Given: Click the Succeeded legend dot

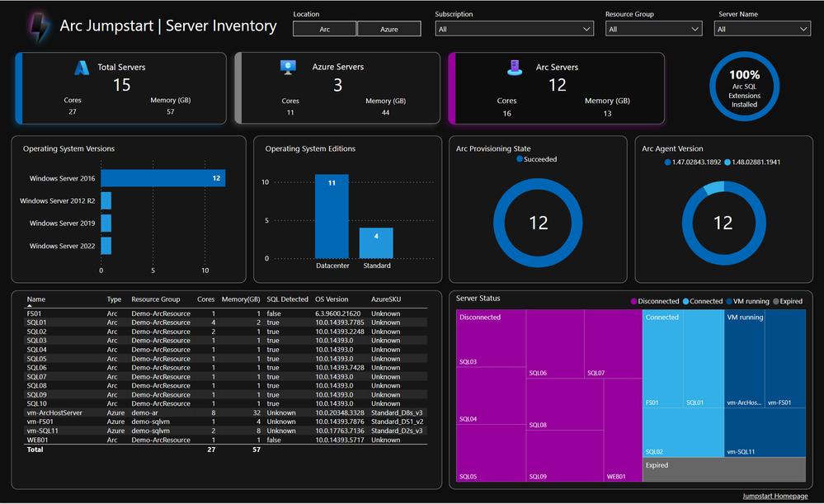Looking at the screenshot, I should coord(519,158).
